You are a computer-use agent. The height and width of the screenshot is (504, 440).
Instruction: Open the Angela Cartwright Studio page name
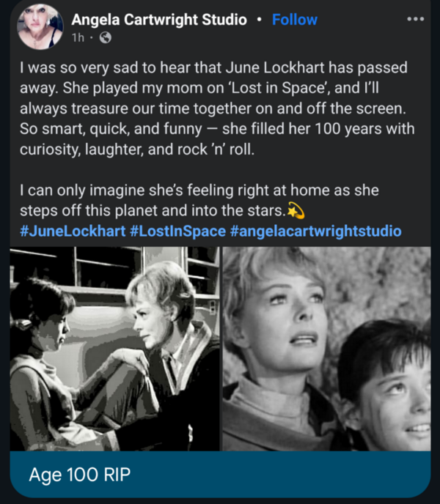coord(159,20)
